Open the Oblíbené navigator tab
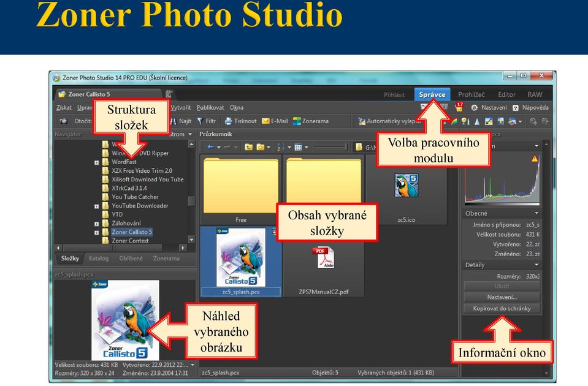 point(131,258)
